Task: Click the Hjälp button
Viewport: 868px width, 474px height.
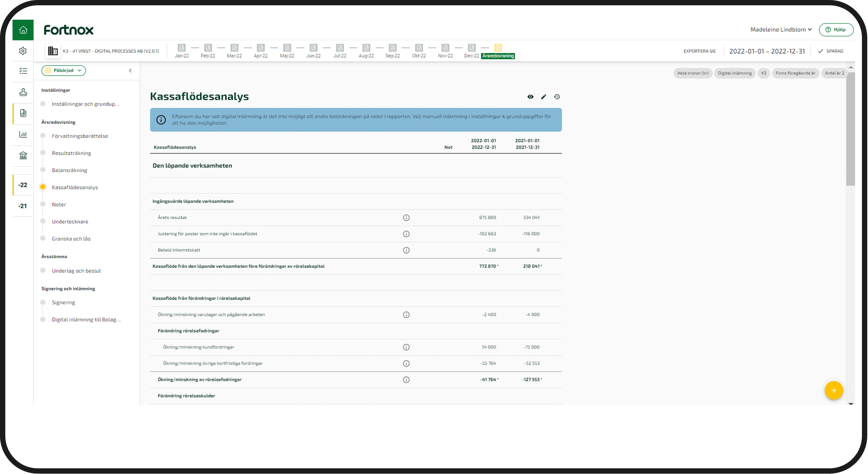Action: 836,30
